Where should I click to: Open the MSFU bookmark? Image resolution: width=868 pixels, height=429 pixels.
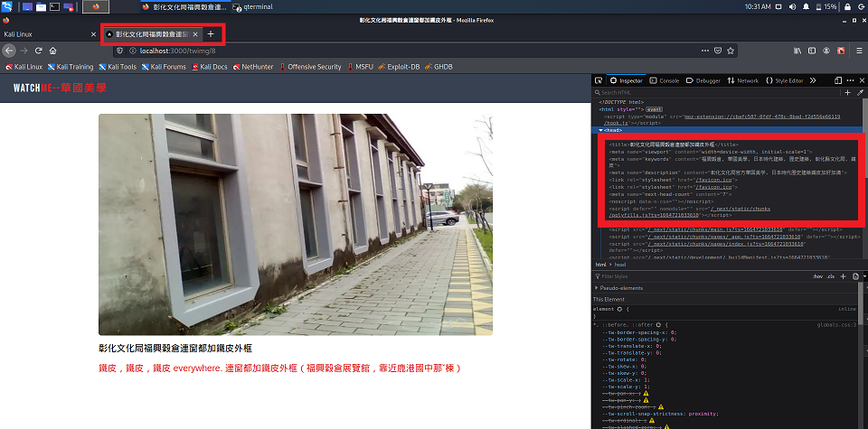point(361,67)
